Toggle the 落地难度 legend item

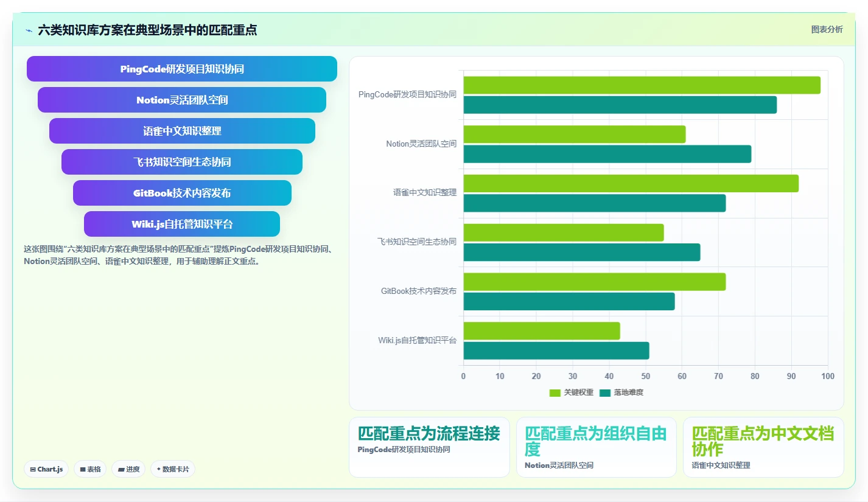pos(621,392)
